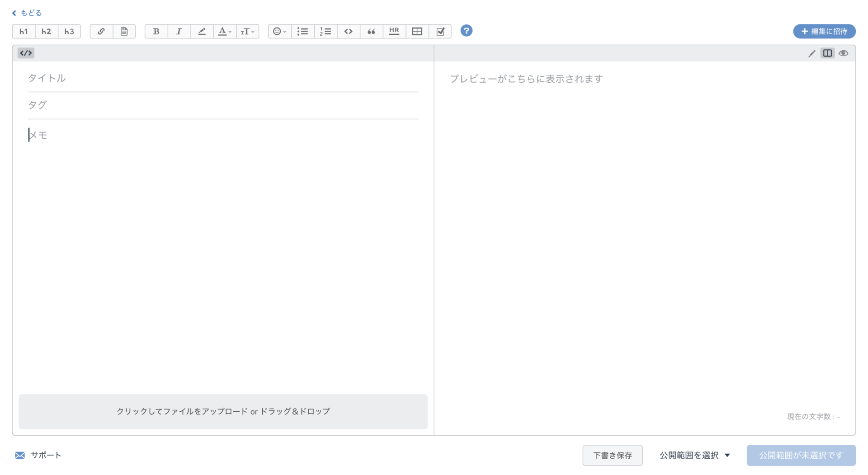Switch to split editor-preview view
The image size is (868, 475).
click(827, 53)
